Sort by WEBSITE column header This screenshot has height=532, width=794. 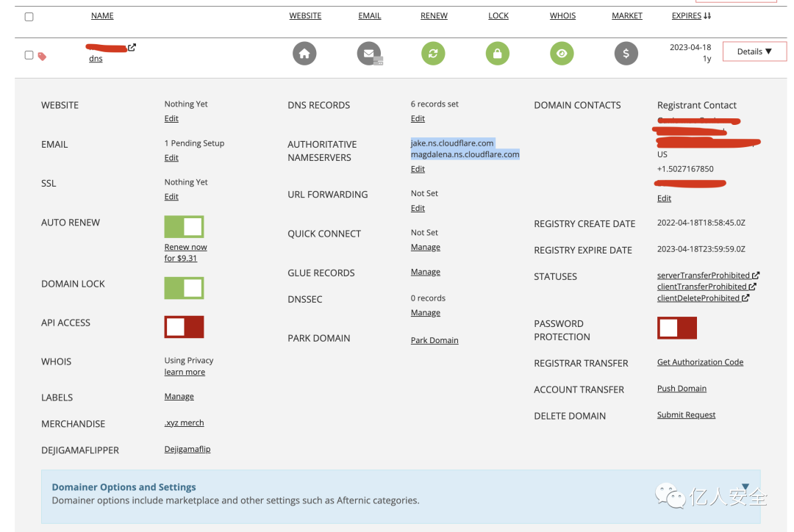click(x=305, y=15)
